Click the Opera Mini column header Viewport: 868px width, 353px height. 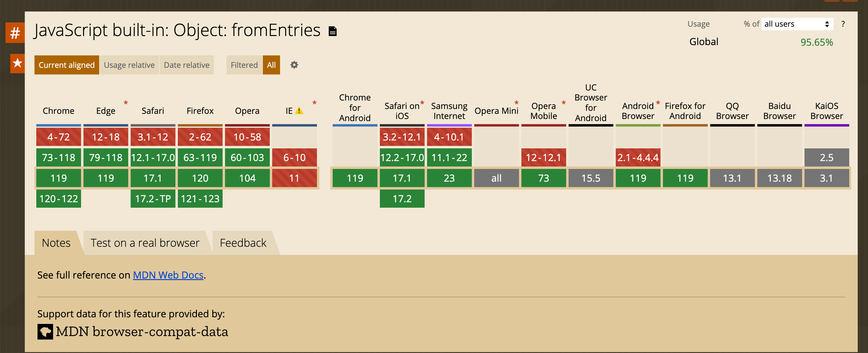click(x=496, y=111)
